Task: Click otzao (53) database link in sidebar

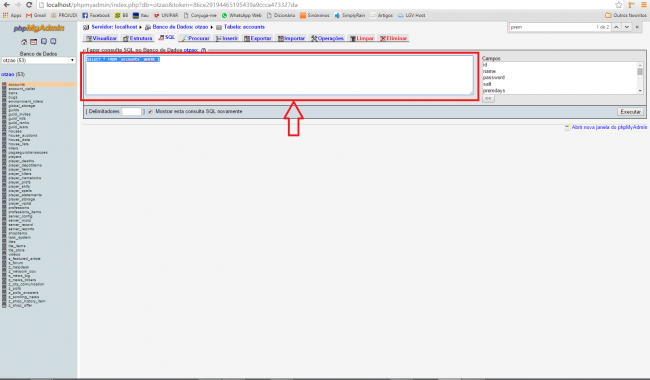Action: (13, 75)
